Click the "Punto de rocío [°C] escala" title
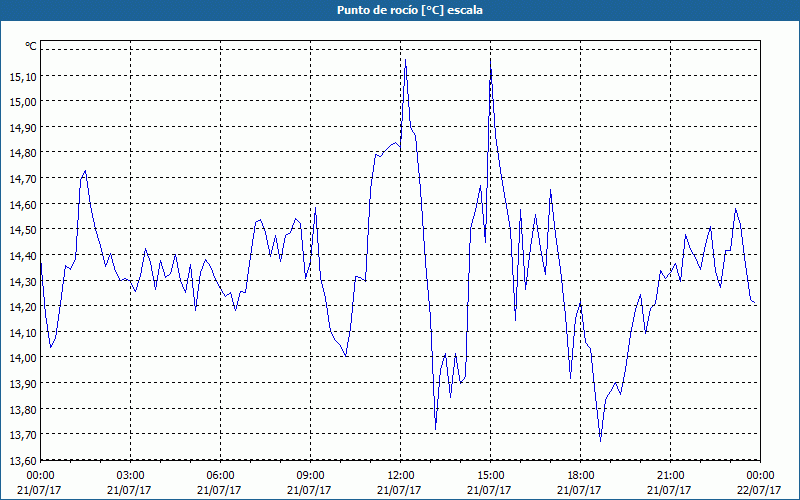 [410, 10]
